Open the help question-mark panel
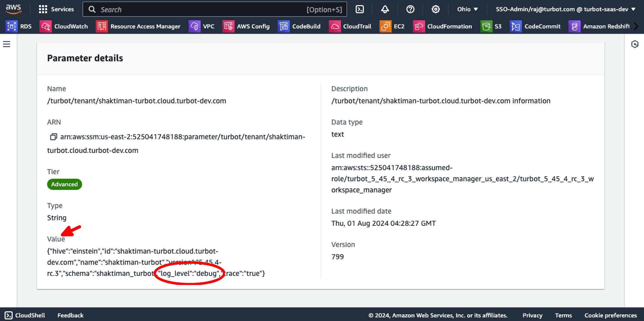644x321 pixels. [410, 9]
